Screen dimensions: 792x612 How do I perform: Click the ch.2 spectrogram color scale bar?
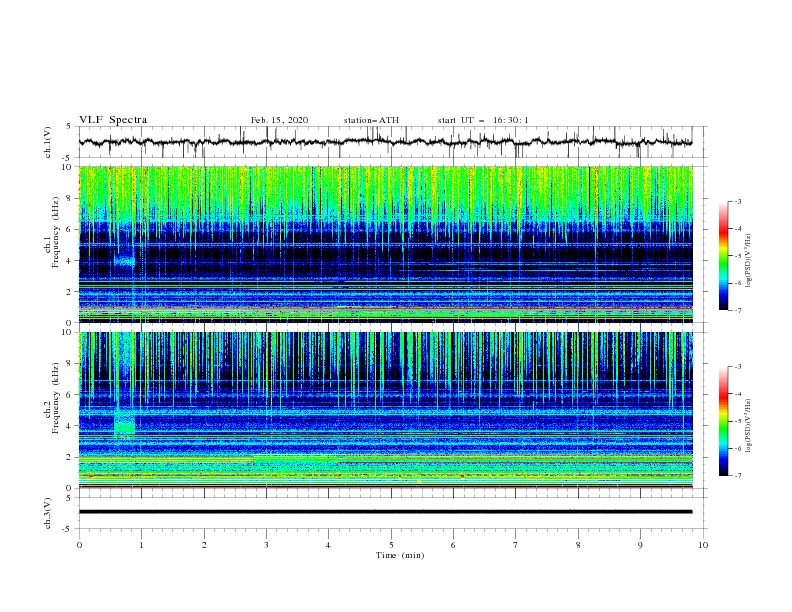click(724, 421)
